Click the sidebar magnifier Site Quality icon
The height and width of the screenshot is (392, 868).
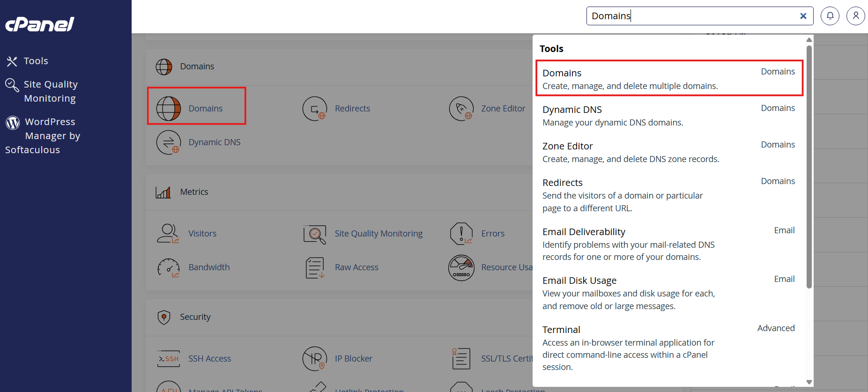coord(12,85)
